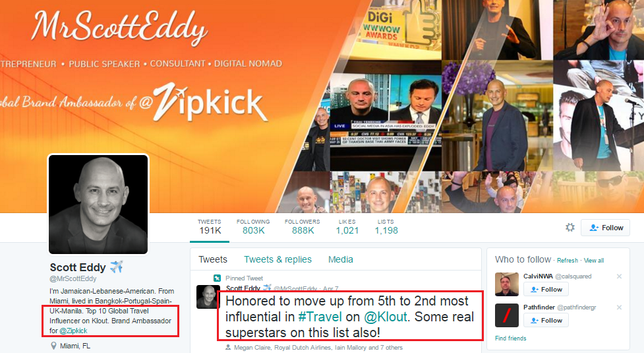Click the people icon beside Megan Claire
This screenshot has height=353, width=644.
click(228, 348)
